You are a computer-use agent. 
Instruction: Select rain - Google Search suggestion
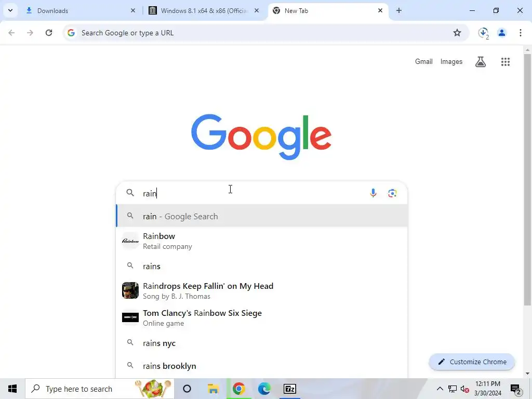click(x=262, y=216)
